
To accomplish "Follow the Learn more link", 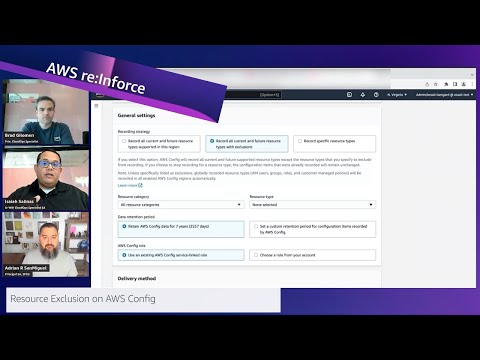I will tap(127, 185).
